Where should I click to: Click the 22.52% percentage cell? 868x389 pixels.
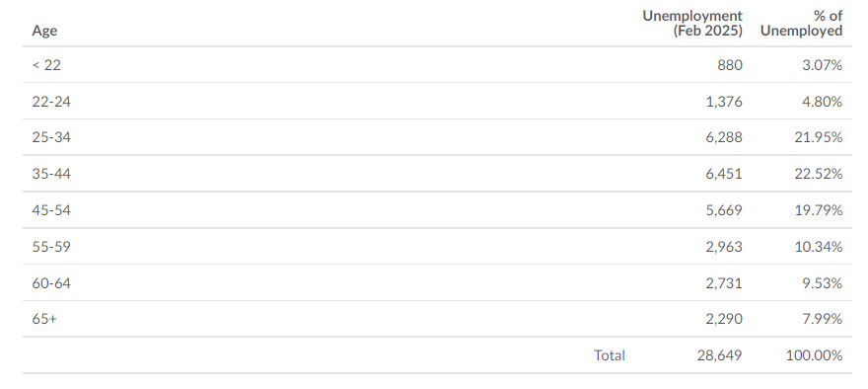point(819,174)
